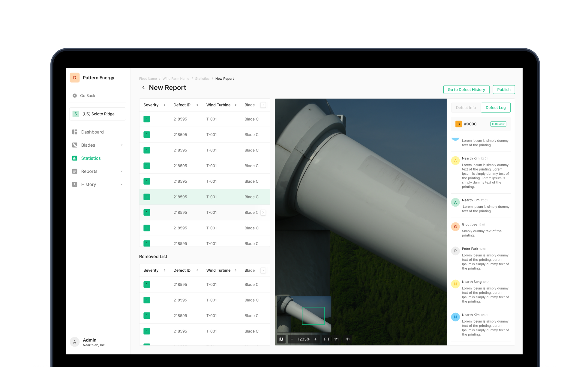Click the zoom out minus icon
Screen dimensions: 588x367
tap(292, 339)
